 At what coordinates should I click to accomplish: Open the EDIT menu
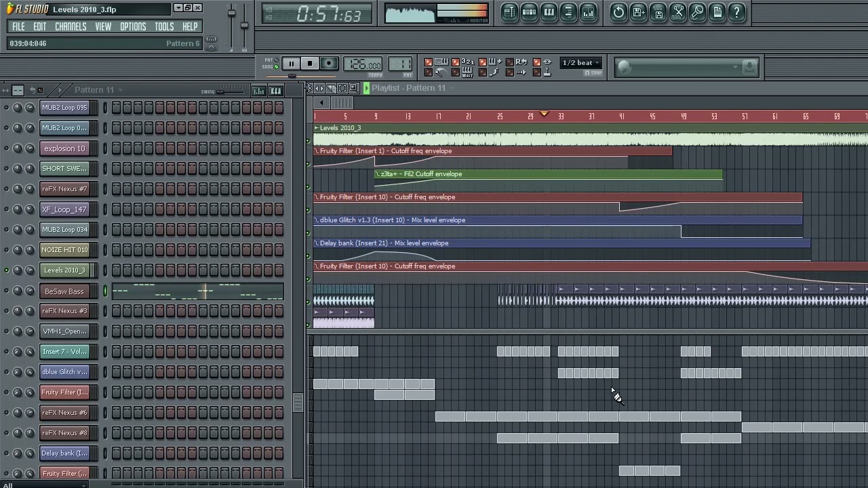(40, 26)
